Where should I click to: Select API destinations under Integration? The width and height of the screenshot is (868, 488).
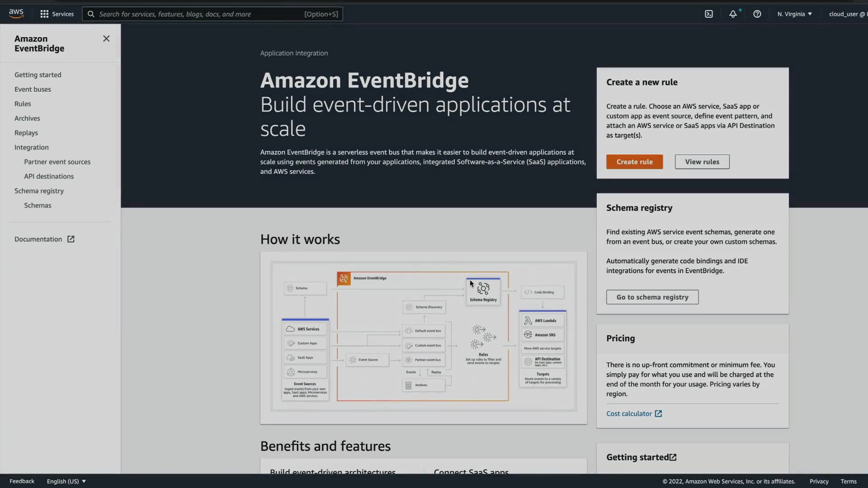click(49, 176)
